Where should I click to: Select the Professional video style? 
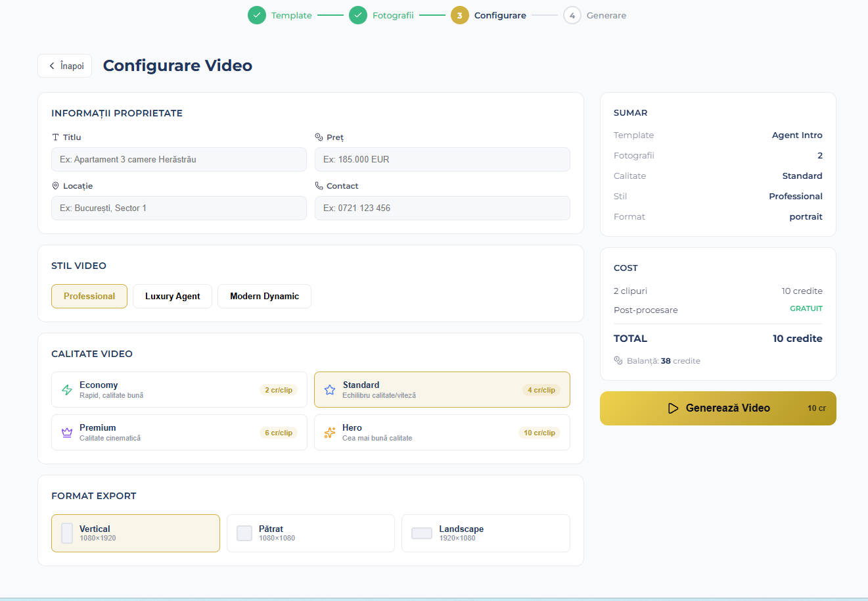click(89, 297)
